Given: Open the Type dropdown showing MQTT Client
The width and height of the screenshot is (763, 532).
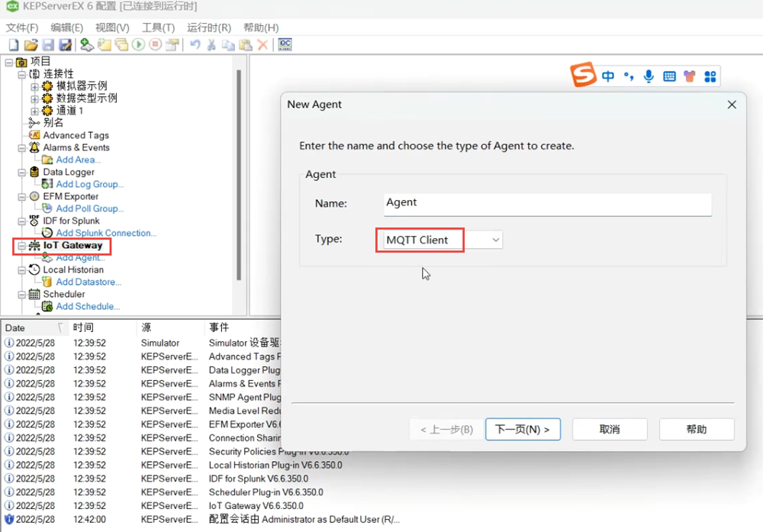Looking at the screenshot, I should [x=443, y=240].
